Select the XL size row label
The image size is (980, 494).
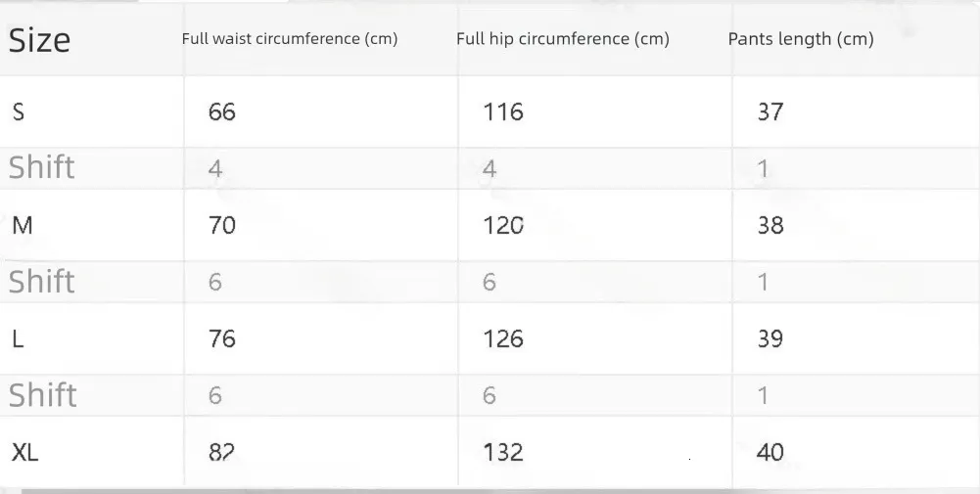click(x=25, y=452)
